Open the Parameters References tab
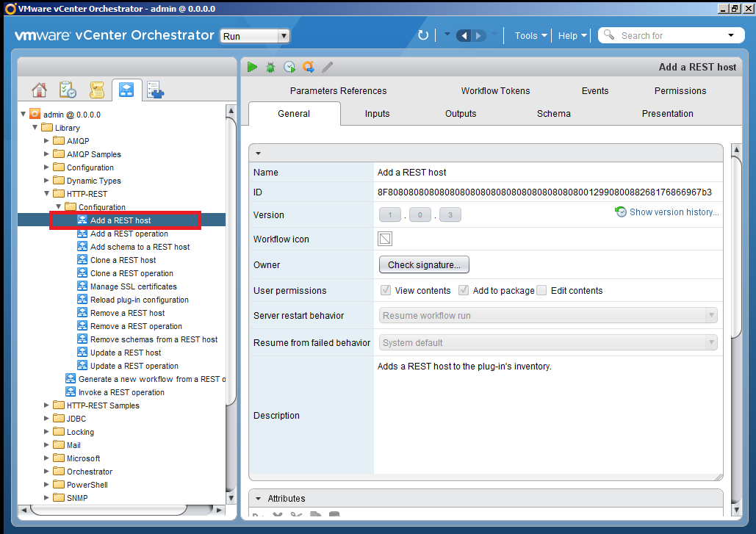Viewport: 756px width, 534px height. (x=338, y=90)
